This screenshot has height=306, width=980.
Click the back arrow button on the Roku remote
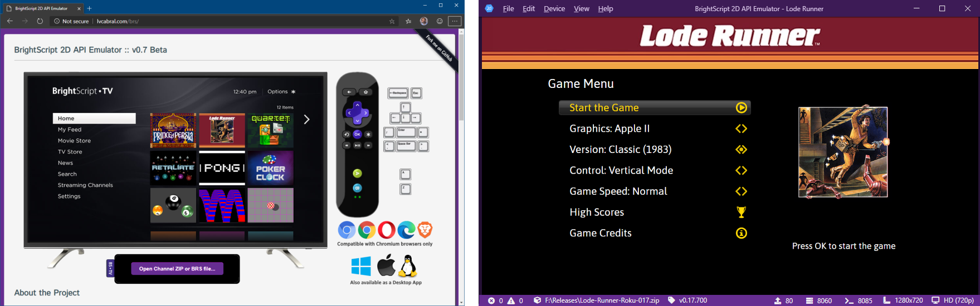coord(349,92)
